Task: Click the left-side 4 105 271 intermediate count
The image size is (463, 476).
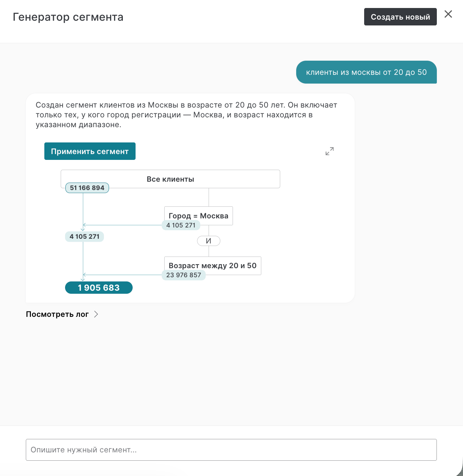Action: click(x=84, y=237)
